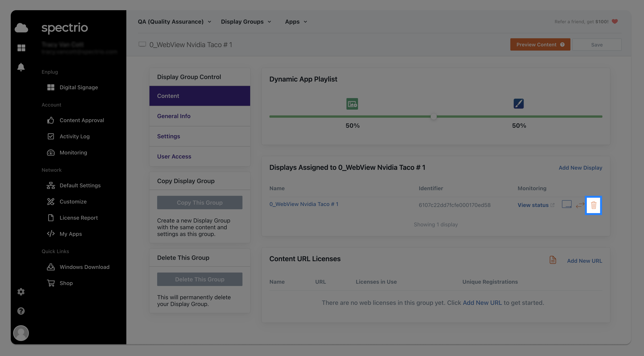644x356 pixels.
Task: Switch to the Settings tab in Display Group Control
Action: 200,136
